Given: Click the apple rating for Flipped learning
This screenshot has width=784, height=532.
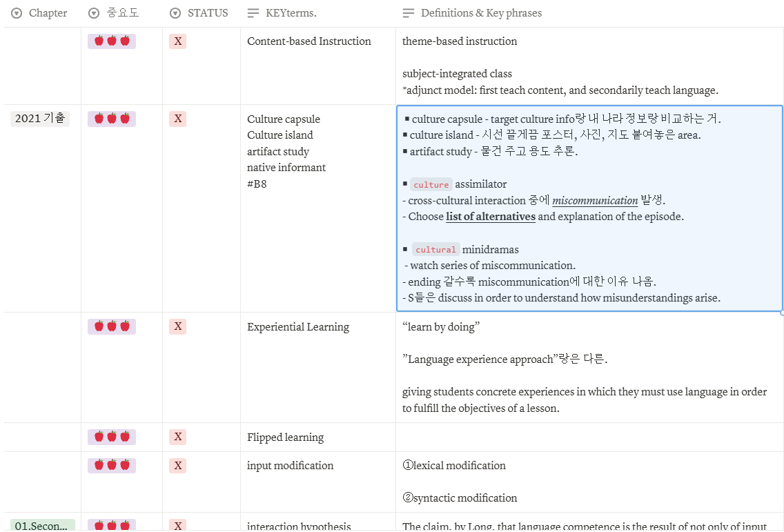Looking at the screenshot, I should (x=112, y=437).
